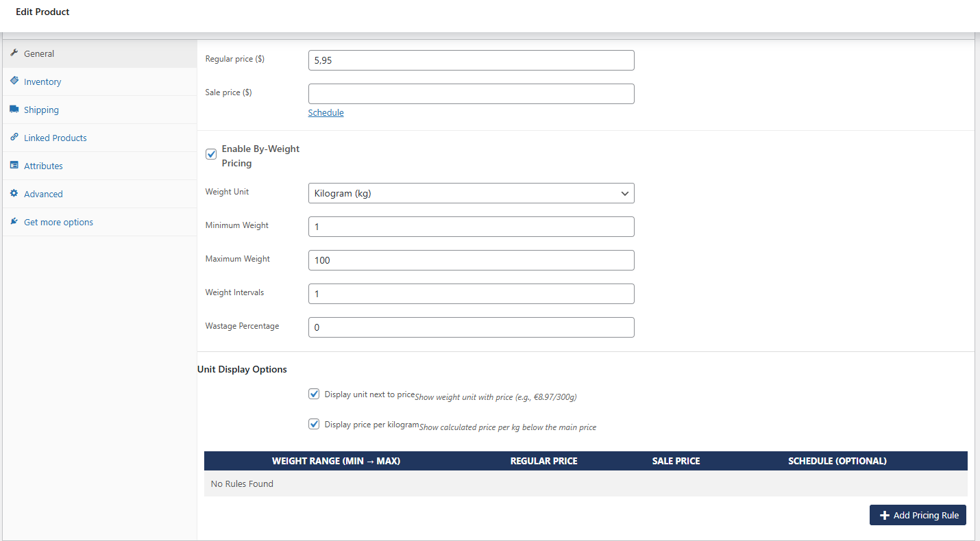Click the General wrench icon
The width and height of the screenshot is (980, 541).
pos(14,53)
